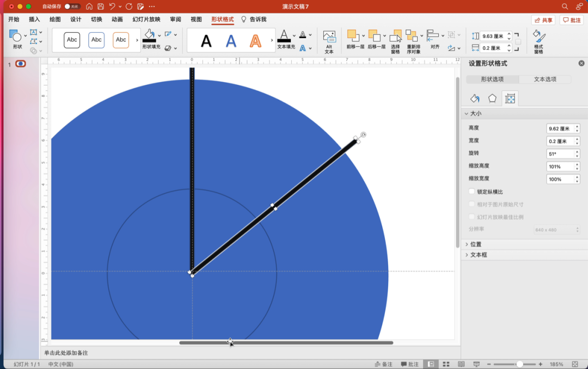Image resolution: width=588 pixels, height=369 pixels.
Task: Click 重新排序对象 reorder objects icon
Action: click(x=412, y=36)
